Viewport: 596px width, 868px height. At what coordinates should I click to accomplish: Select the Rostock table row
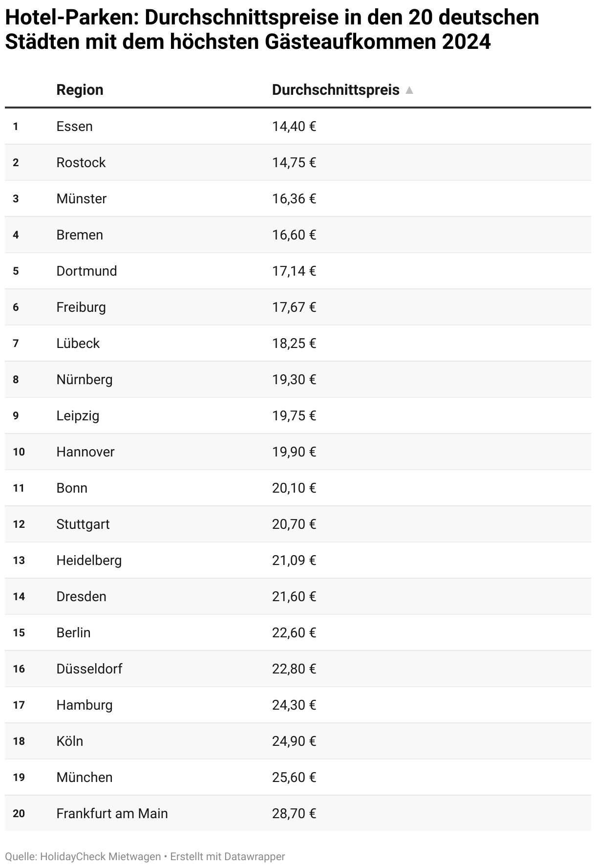(x=81, y=163)
